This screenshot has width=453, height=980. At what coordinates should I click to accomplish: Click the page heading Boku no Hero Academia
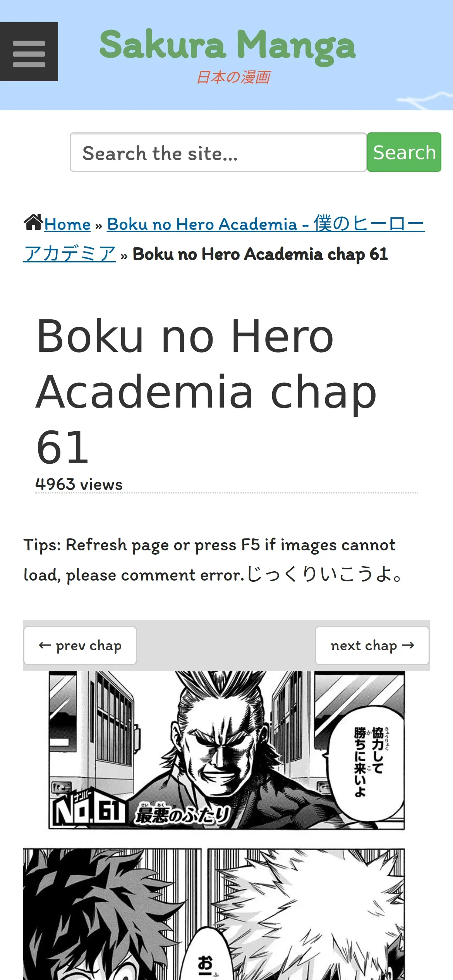click(x=206, y=391)
